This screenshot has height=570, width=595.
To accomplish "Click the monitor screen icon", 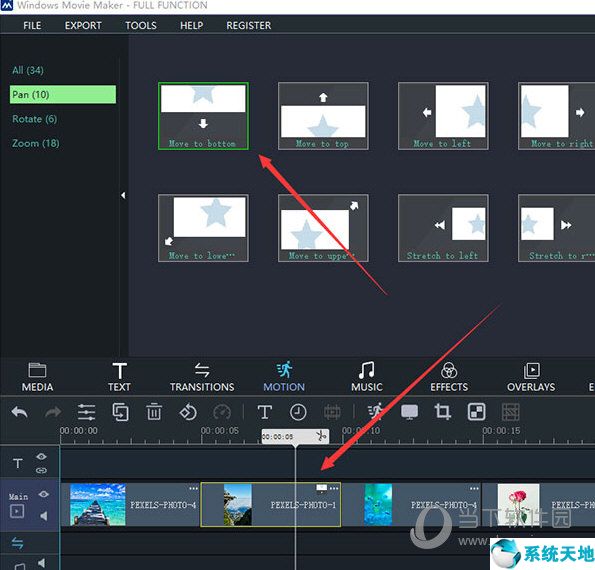I will pos(409,412).
